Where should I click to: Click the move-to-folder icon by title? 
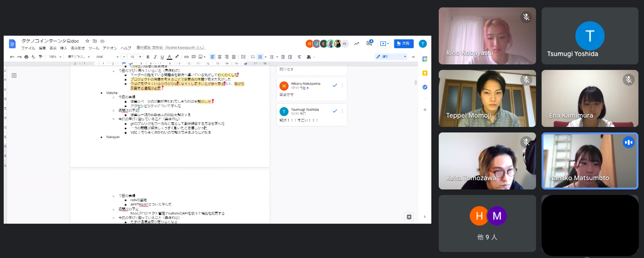(95, 41)
